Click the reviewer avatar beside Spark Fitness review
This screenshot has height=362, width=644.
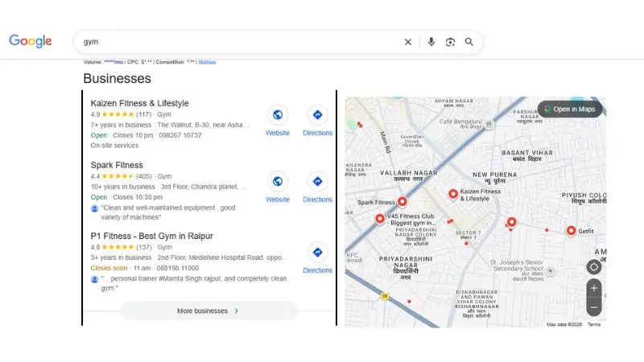coord(94,208)
